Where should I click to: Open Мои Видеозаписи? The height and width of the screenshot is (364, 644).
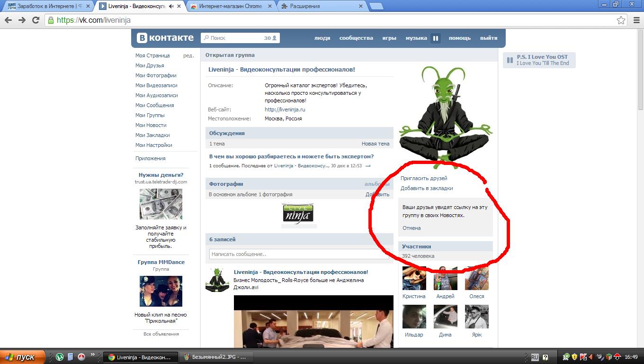pyautogui.click(x=156, y=85)
